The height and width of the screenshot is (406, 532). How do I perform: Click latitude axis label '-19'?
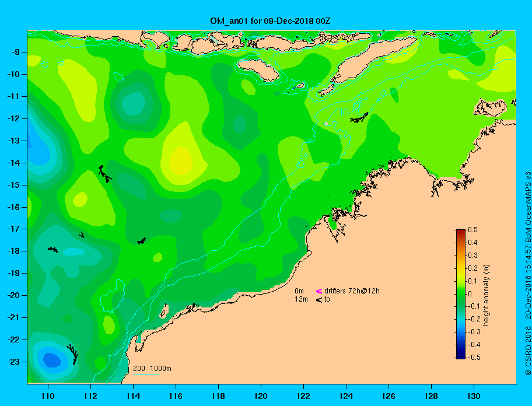tap(15, 274)
